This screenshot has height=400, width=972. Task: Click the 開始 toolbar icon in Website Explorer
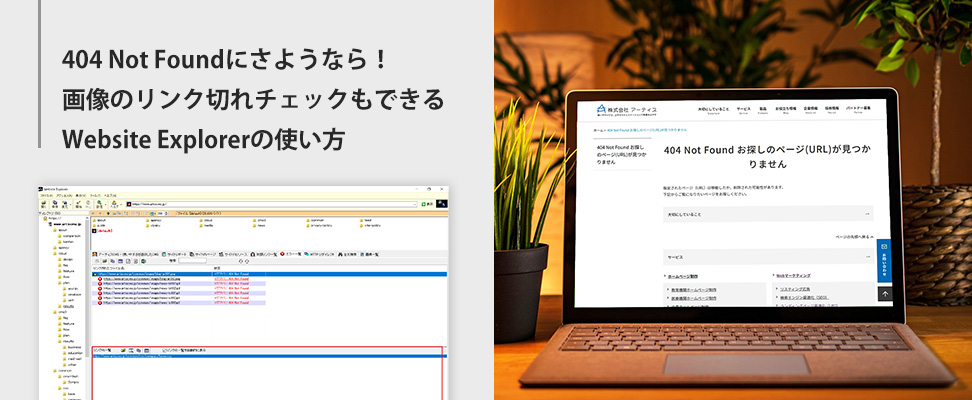tap(78, 204)
